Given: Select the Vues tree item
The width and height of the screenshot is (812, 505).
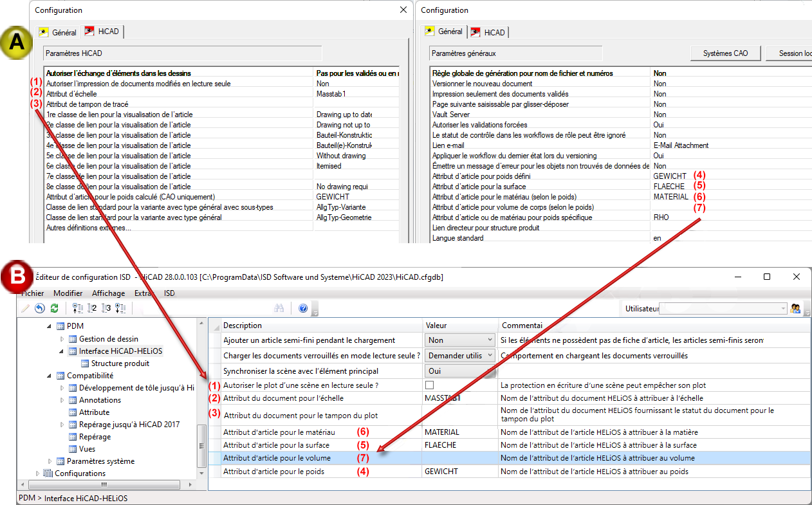Looking at the screenshot, I should pos(88,449).
